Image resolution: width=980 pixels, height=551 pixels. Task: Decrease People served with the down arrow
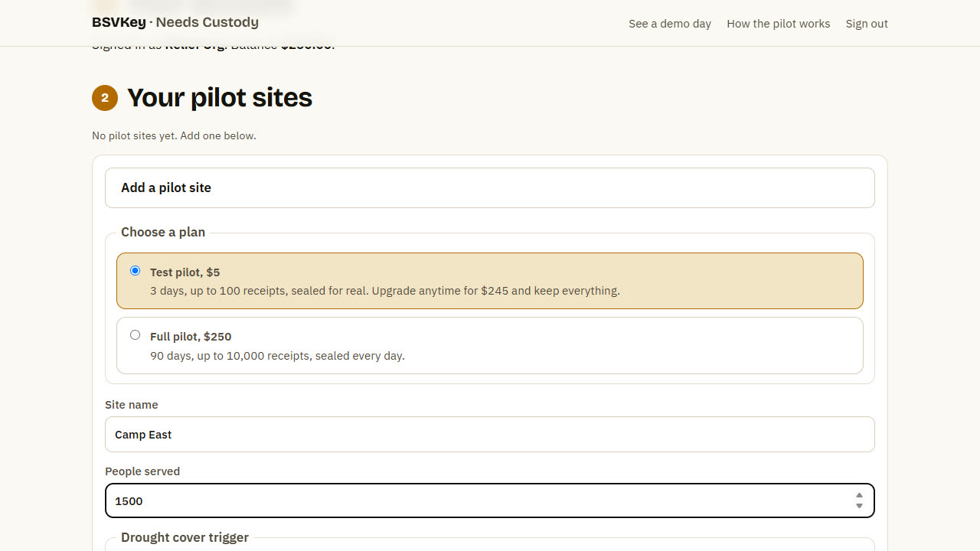pos(859,506)
